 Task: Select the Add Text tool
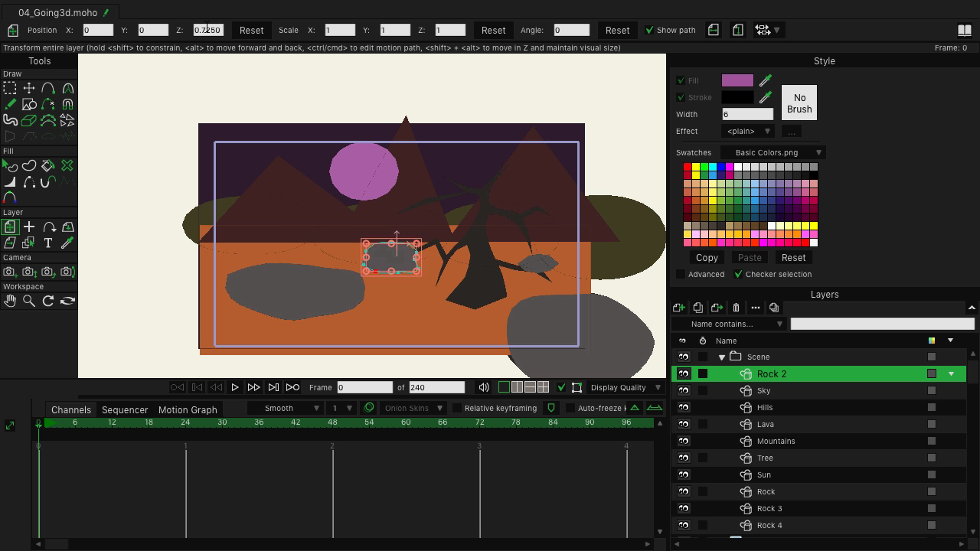point(48,243)
